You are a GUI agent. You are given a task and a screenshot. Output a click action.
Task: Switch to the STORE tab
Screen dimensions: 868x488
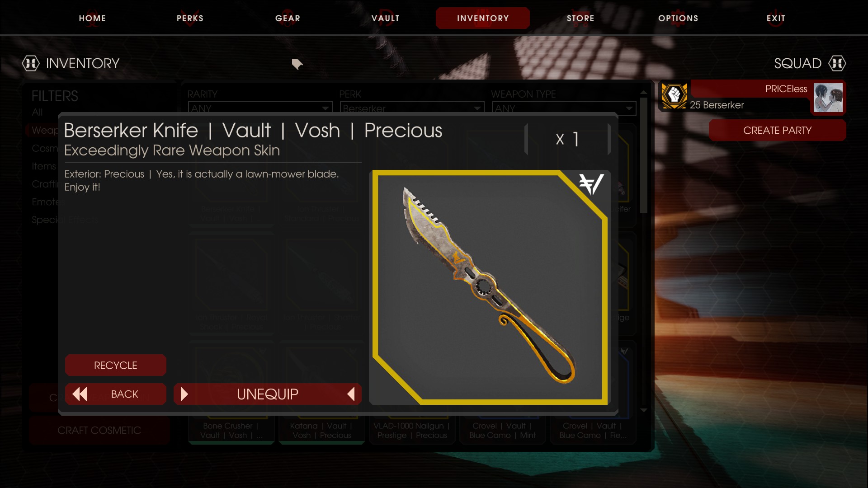580,18
